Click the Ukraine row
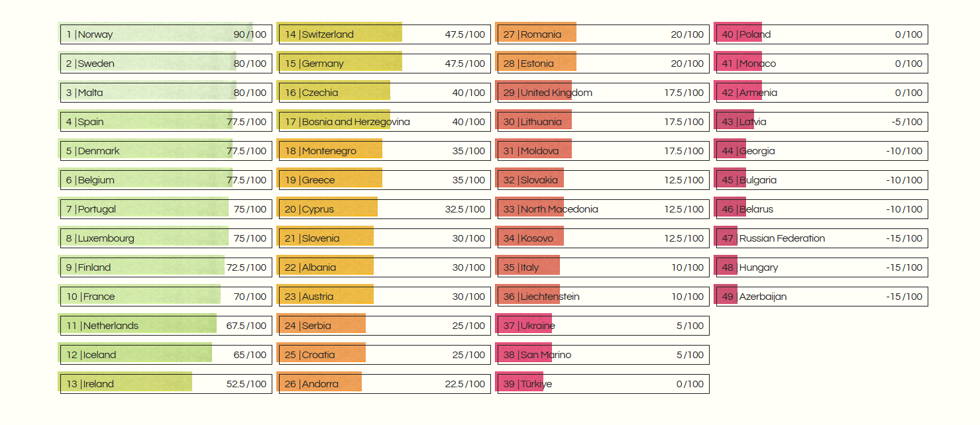 604,326
